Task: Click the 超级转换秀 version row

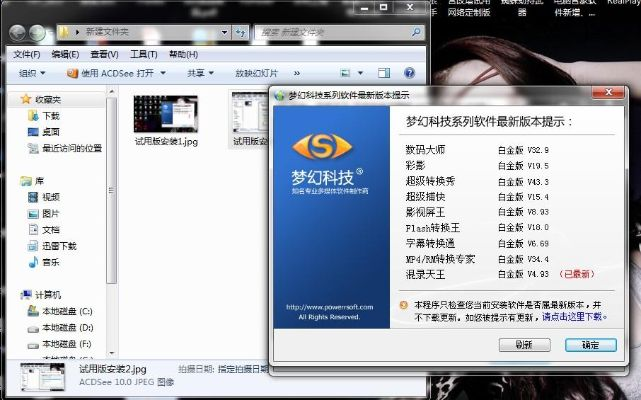Action: (477, 181)
